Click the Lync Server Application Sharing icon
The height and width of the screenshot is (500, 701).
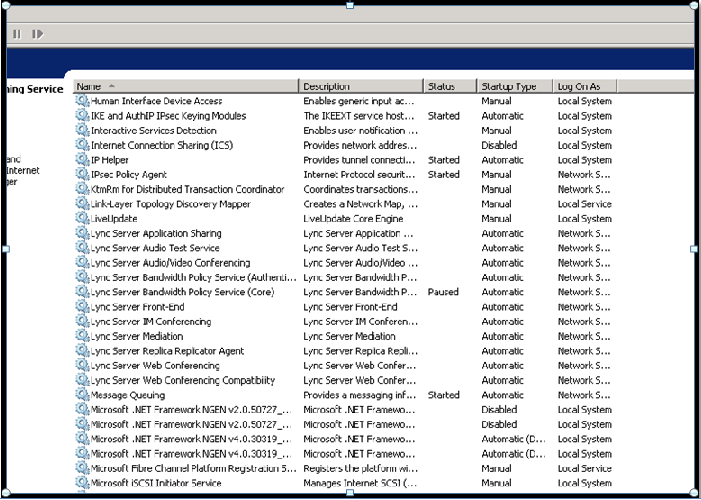[82, 233]
